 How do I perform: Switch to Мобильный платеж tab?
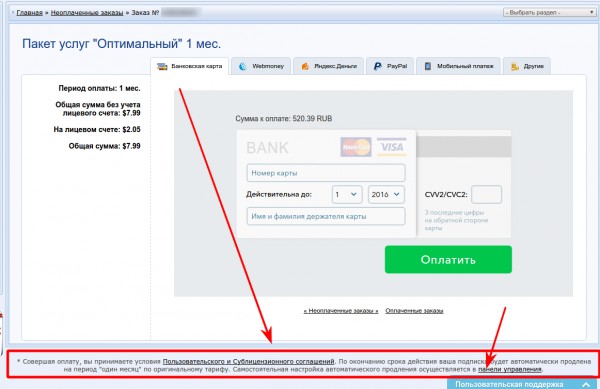tap(458, 66)
